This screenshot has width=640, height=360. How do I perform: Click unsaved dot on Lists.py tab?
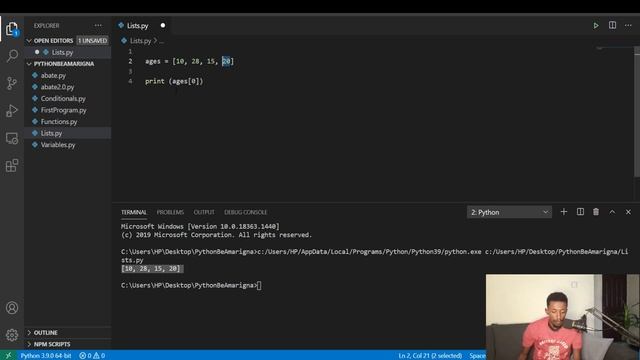pos(163,25)
